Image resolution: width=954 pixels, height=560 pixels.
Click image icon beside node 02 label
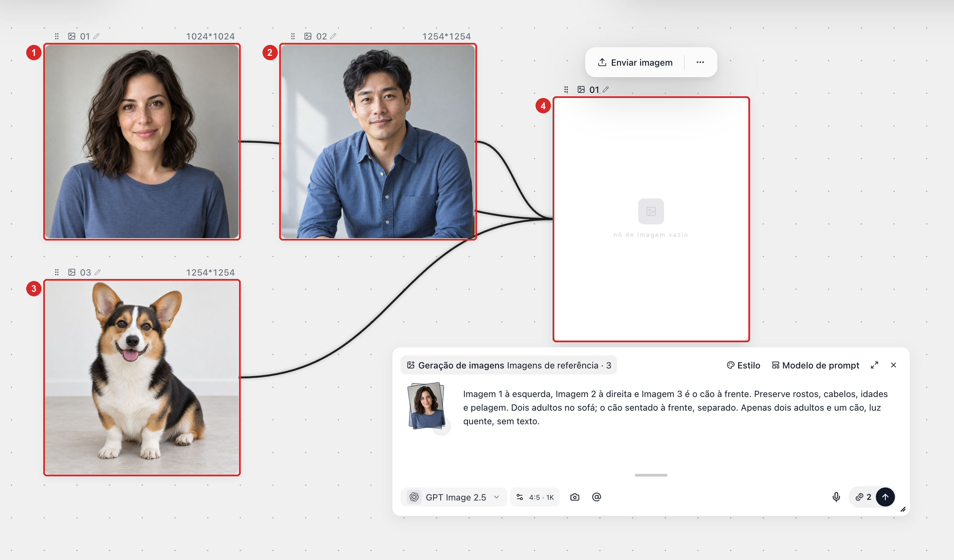pyautogui.click(x=308, y=36)
